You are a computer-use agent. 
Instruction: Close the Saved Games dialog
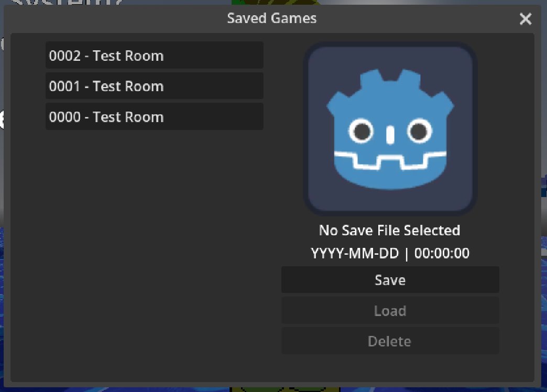pos(526,18)
